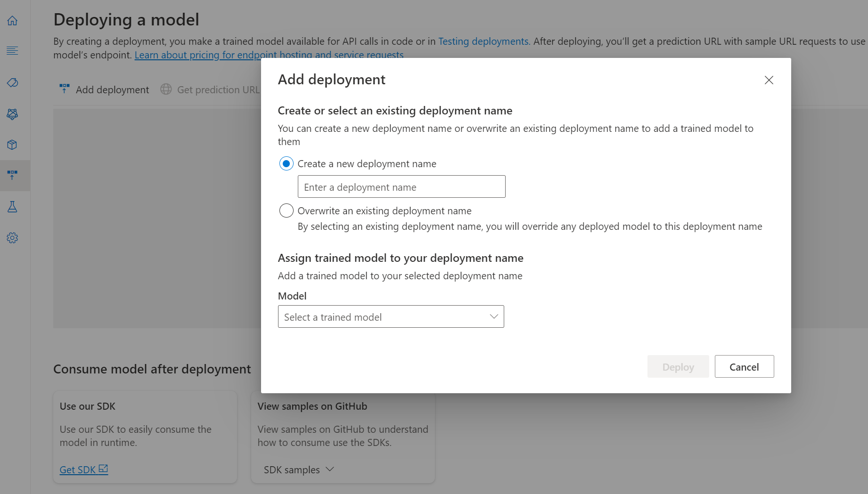Viewport: 868px width, 494px height.
Task: Open the model performance cube icon
Action: (12, 145)
